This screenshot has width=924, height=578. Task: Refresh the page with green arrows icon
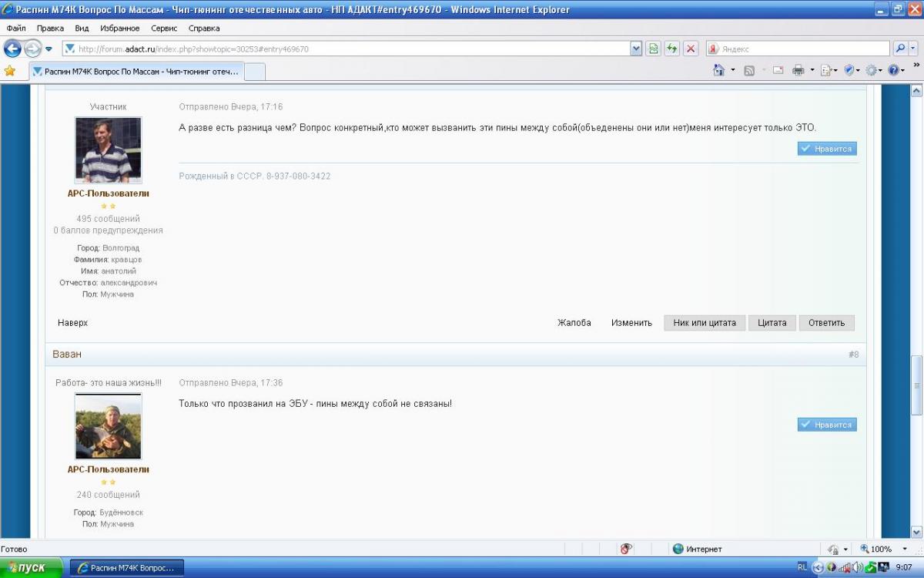click(x=672, y=49)
